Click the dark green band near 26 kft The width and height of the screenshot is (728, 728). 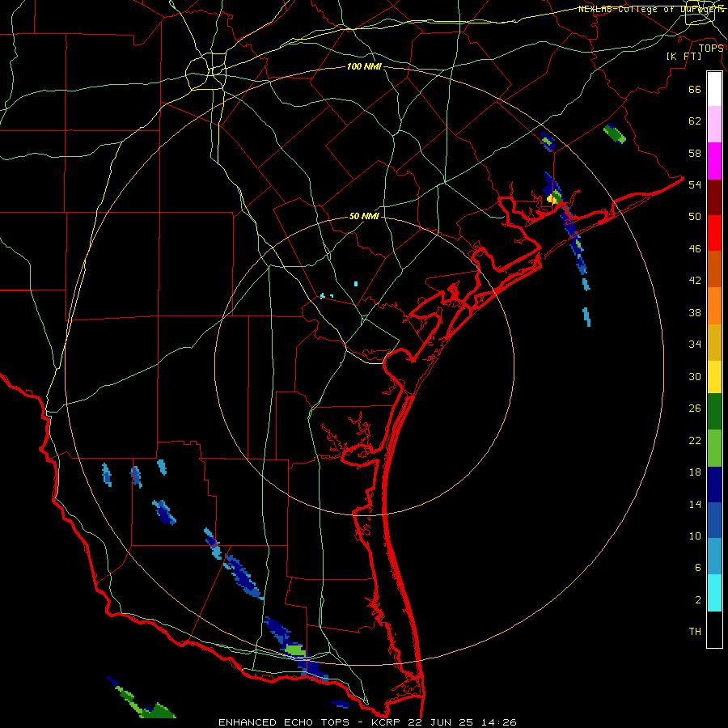click(x=714, y=412)
